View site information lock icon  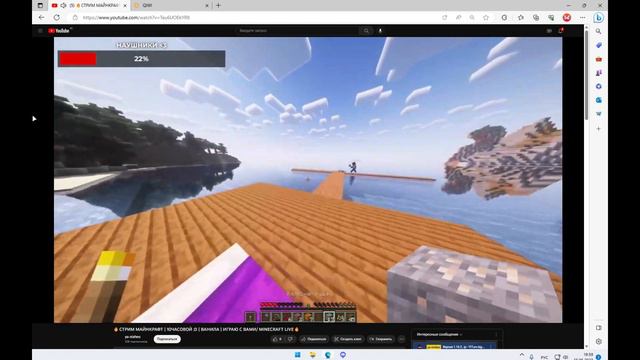(x=75, y=18)
